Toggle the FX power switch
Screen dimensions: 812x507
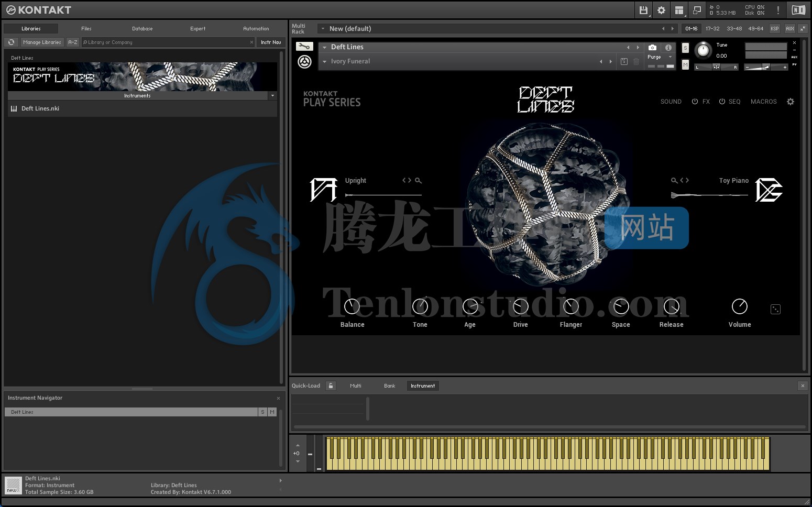point(695,102)
